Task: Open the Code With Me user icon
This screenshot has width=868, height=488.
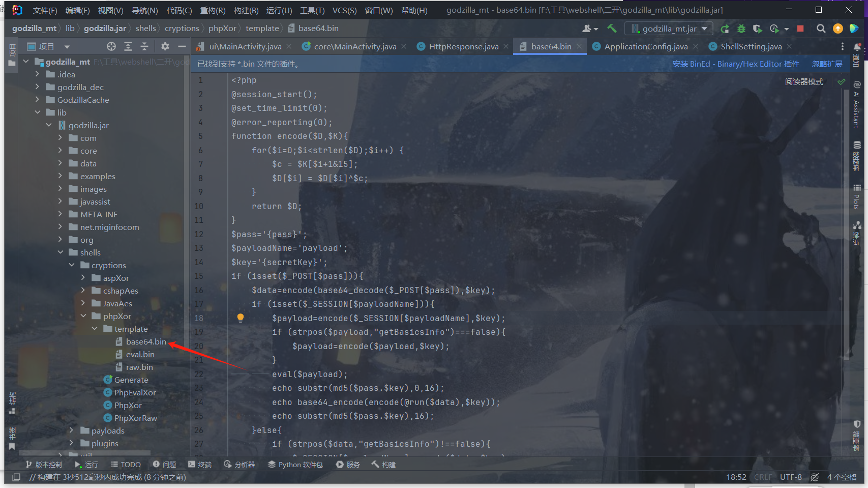Action: click(590, 28)
